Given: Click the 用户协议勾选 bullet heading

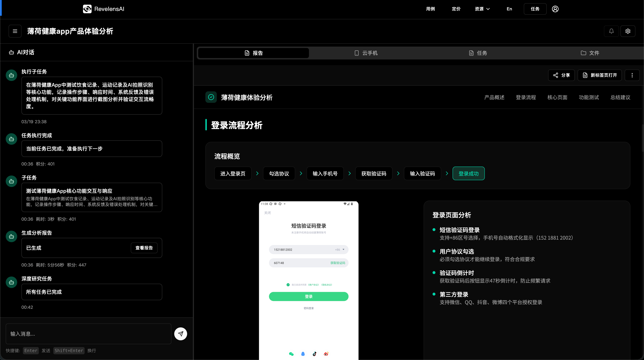Looking at the screenshot, I should coord(457,251).
